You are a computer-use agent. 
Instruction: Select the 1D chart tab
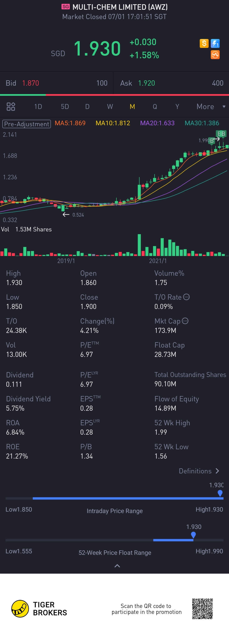[38, 107]
